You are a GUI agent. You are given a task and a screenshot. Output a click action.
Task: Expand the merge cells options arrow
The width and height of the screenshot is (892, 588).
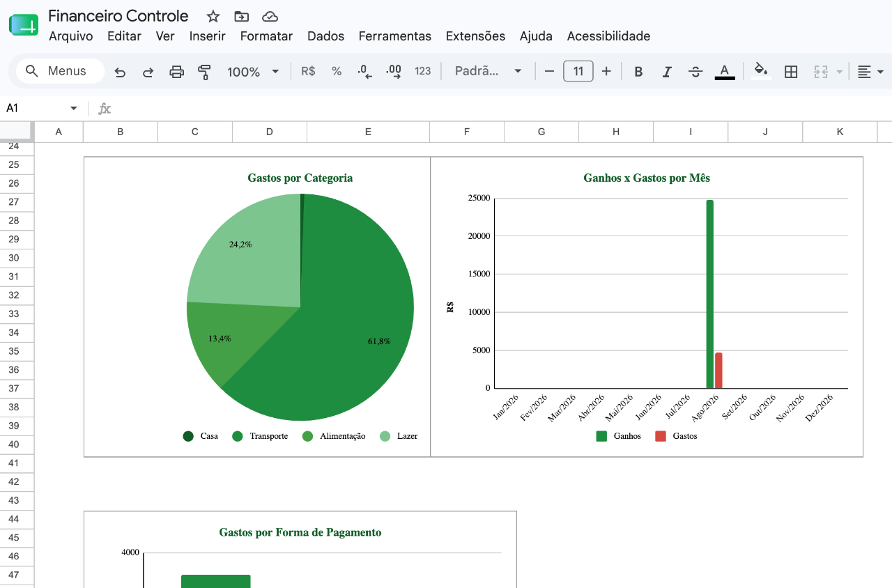tap(839, 71)
